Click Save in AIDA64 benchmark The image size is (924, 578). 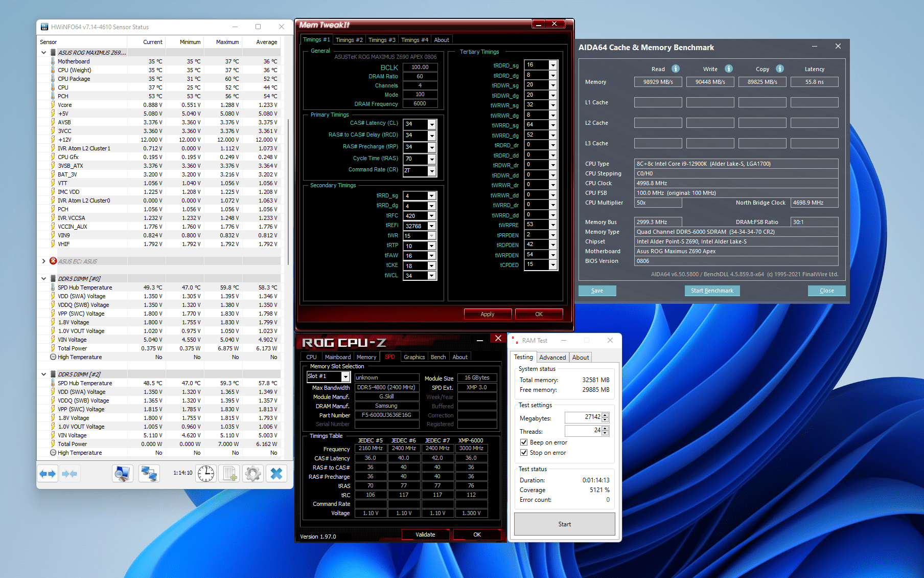(x=597, y=291)
